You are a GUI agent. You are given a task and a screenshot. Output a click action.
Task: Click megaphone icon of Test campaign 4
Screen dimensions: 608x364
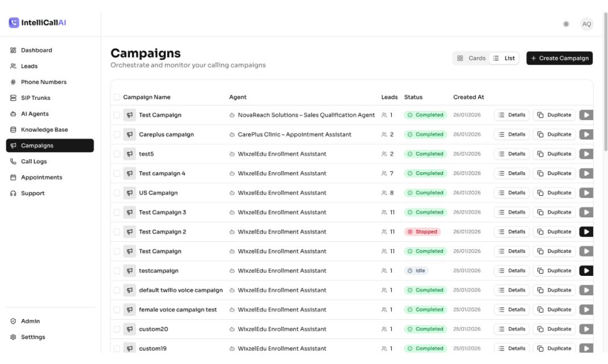(x=130, y=173)
